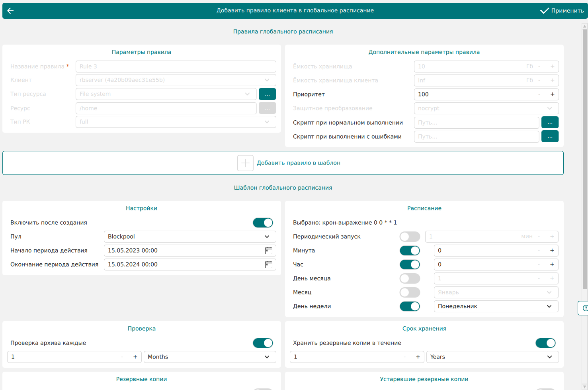Browse for normal execution script path
Image resolution: width=588 pixels, height=390 pixels.
click(550, 123)
